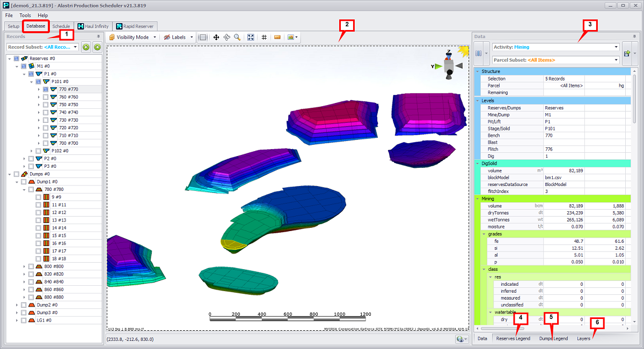Image resolution: width=644 pixels, height=349 pixels.
Task: Open the export data dropdown arrow
Action: (634, 54)
